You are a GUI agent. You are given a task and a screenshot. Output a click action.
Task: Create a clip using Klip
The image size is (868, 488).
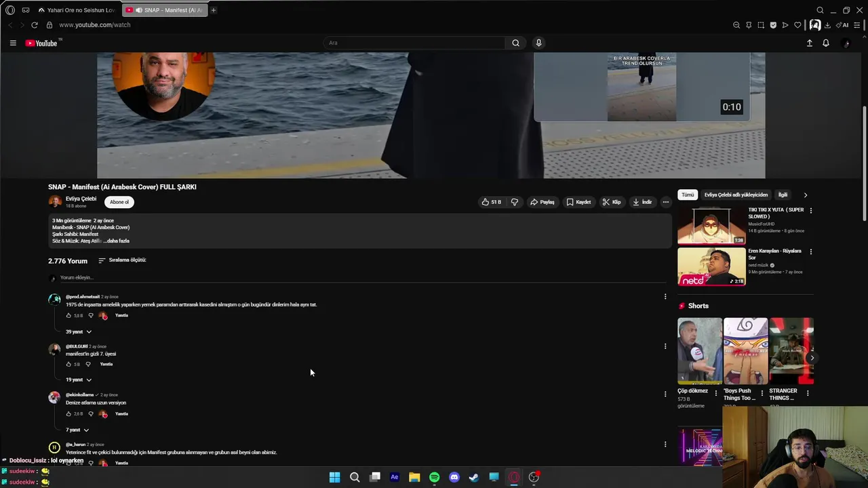[612, 202]
